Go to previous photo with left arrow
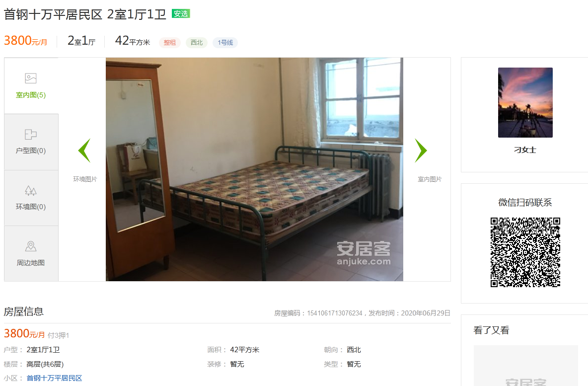The image size is (588, 386). [x=84, y=151]
